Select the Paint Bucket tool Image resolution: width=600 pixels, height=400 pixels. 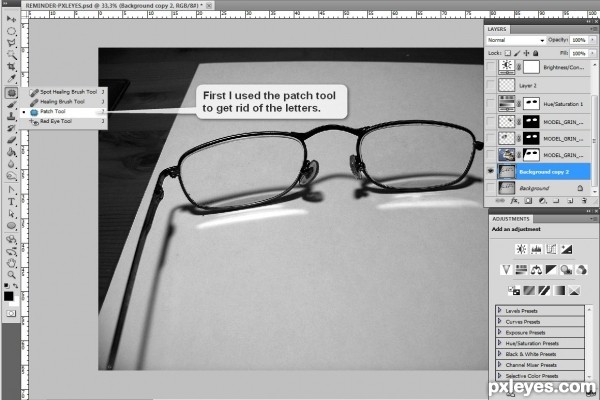pos(11,152)
